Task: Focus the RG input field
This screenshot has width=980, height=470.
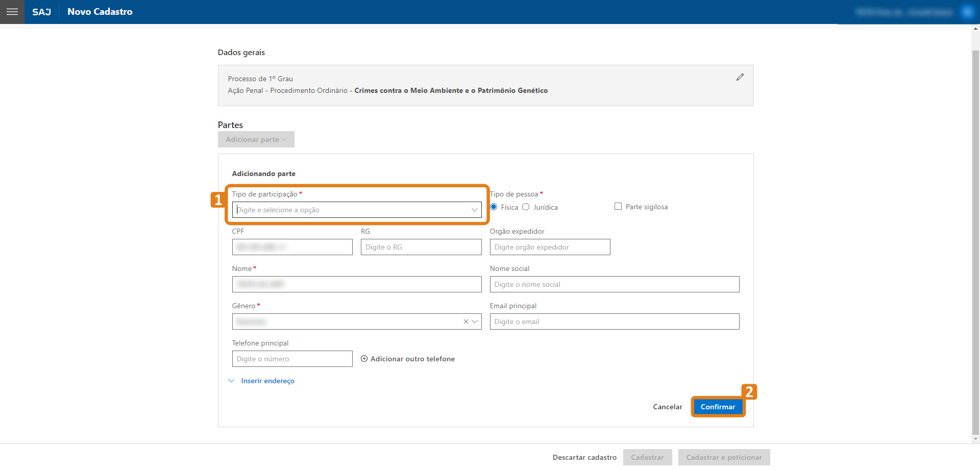Action: pyautogui.click(x=421, y=247)
